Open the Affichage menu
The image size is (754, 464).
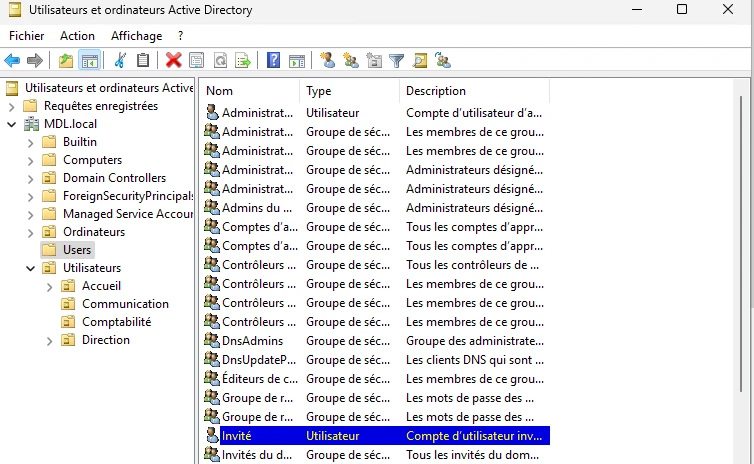click(137, 36)
